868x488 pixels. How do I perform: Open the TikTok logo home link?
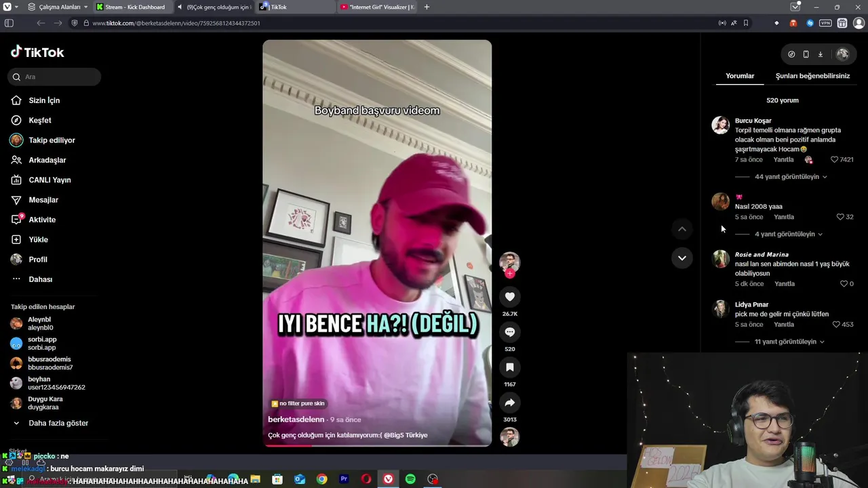pyautogui.click(x=37, y=52)
